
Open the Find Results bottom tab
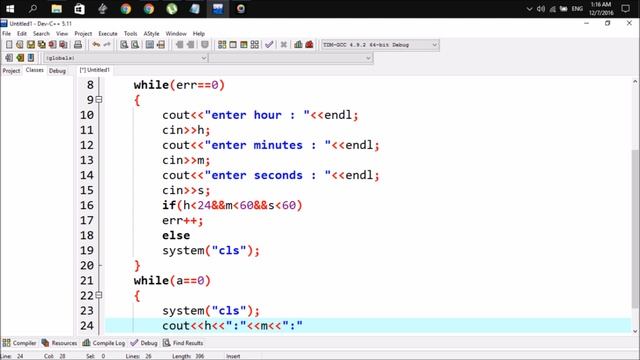[183, 343]
